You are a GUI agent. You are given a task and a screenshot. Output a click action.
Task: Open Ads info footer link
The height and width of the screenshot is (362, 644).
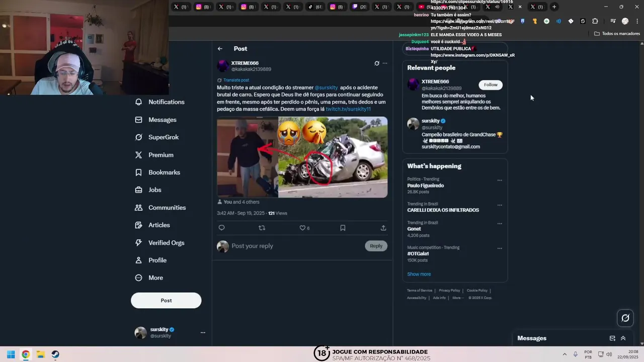439,298
